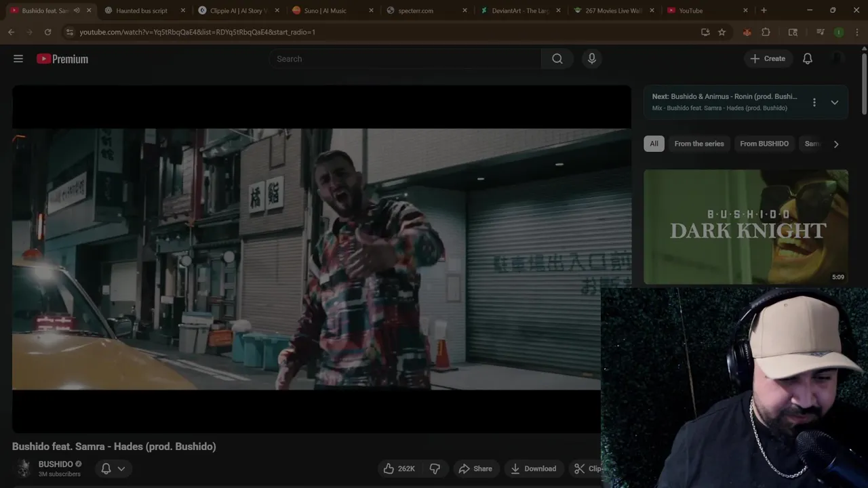Open a new browser tab

click(x=764, y=11)
